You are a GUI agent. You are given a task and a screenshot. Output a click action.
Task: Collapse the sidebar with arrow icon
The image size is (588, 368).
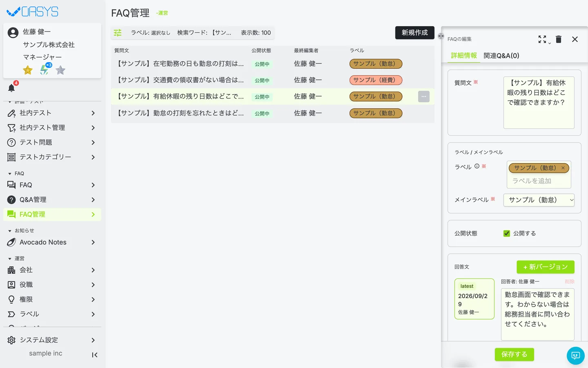click(x=95, y=355)
